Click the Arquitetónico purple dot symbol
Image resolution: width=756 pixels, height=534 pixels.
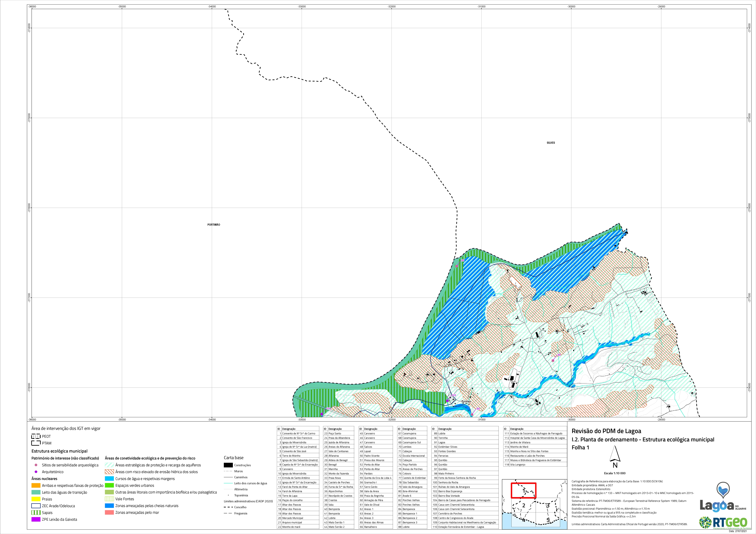[x=36, y=472]
